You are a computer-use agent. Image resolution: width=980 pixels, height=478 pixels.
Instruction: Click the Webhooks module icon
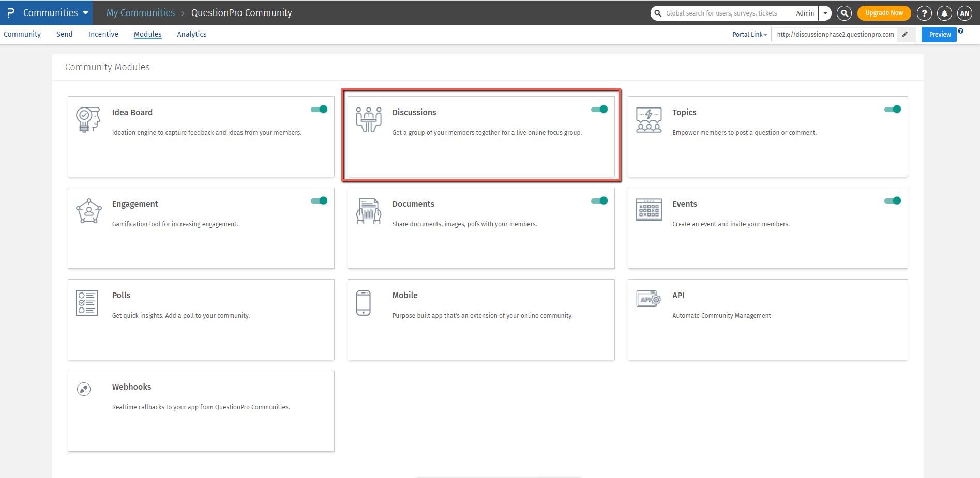coord(84,389)
